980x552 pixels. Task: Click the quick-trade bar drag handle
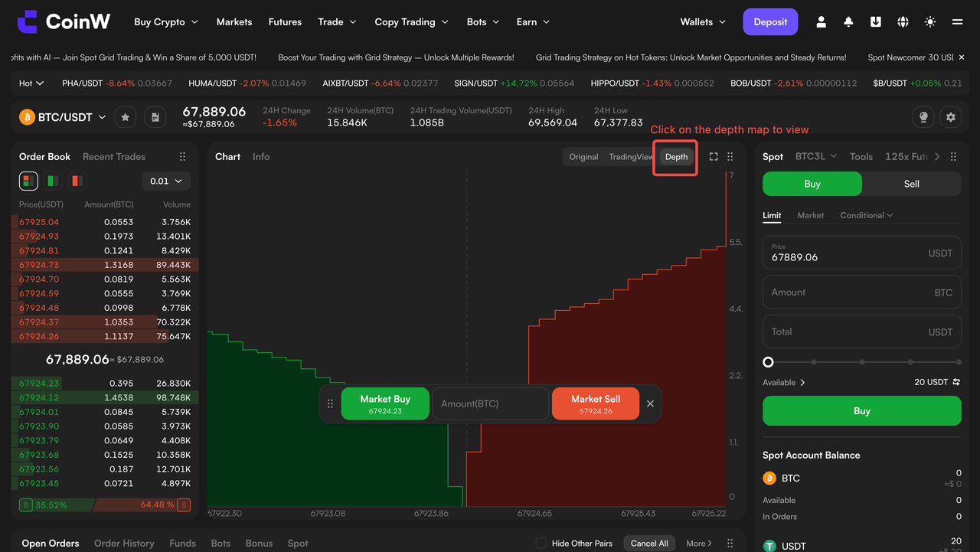(x=331, y=403)
